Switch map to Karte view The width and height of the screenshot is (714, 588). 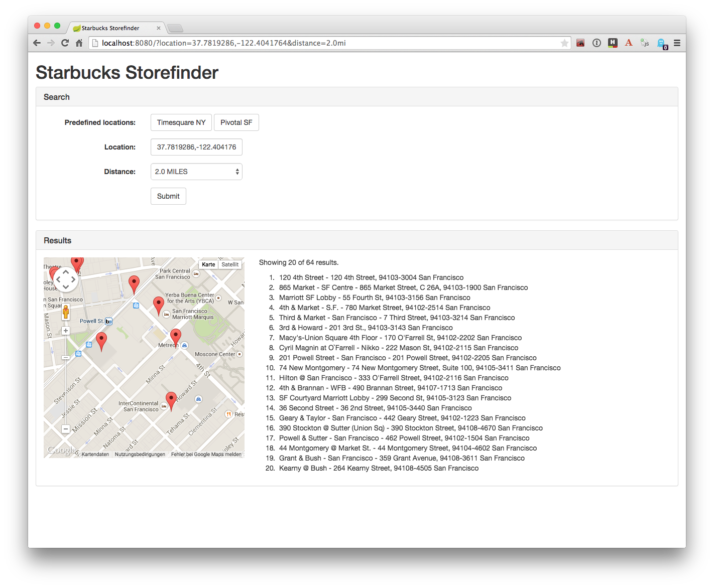208,264
